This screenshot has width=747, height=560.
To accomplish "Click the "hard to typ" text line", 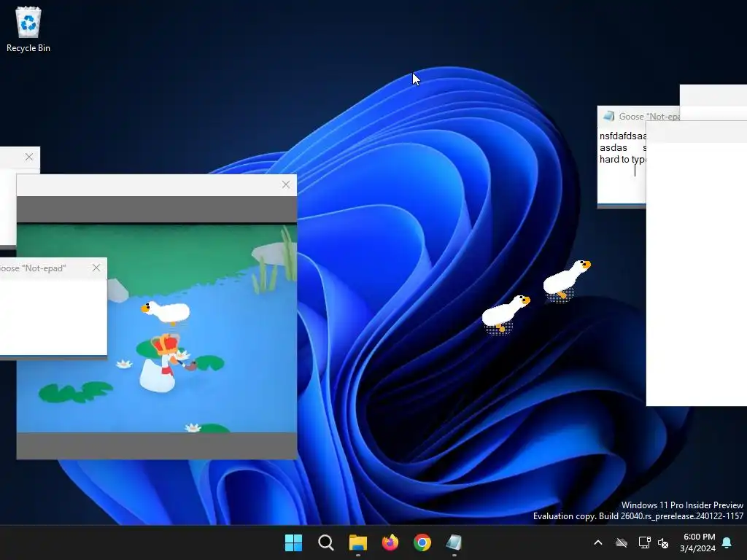I will tap(623, 160).
